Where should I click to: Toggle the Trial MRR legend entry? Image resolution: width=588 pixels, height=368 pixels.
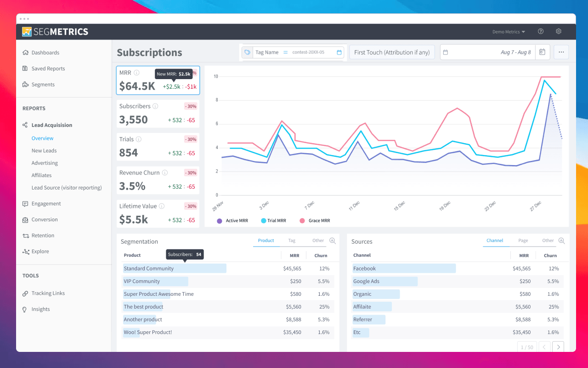pos(274,220)
